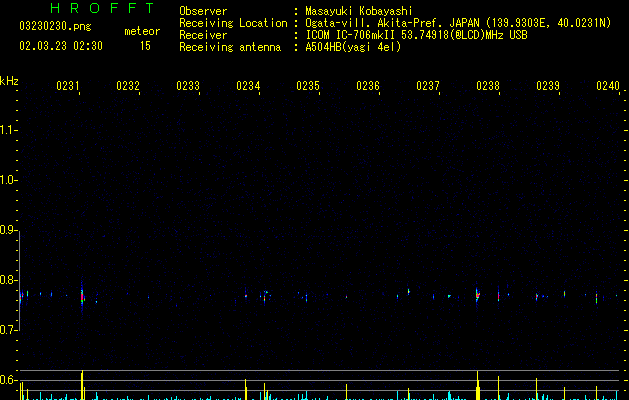Click the 0239 time marker

(x=548, y=86)
